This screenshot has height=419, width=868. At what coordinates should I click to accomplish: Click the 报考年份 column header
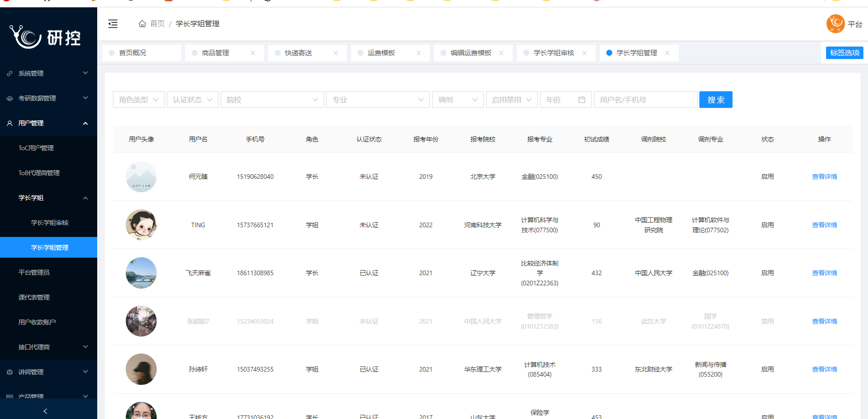426,139
